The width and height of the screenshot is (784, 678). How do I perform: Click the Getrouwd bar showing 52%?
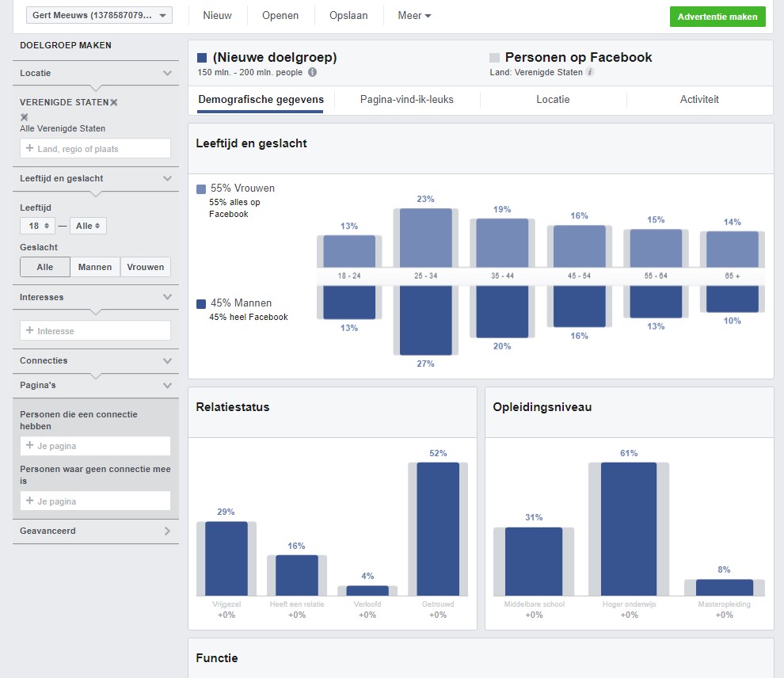(x=438, y=529)
